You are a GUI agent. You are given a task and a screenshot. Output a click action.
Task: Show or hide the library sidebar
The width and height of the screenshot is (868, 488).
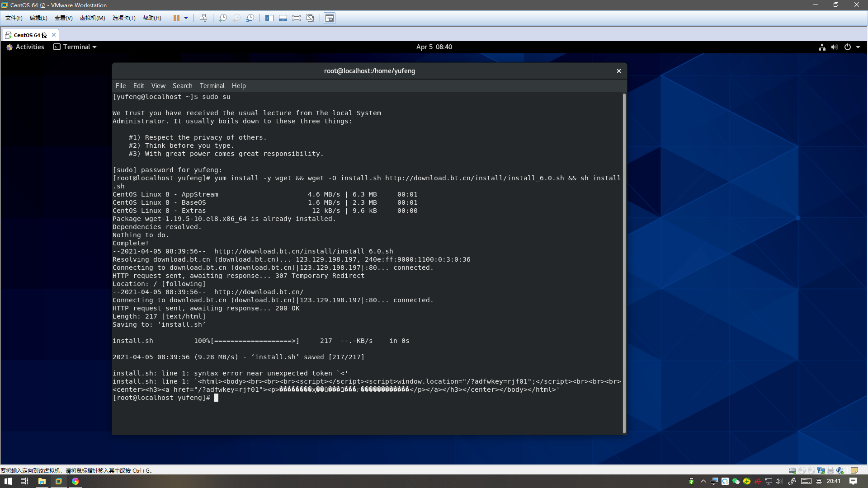click(x=269, y=18)
